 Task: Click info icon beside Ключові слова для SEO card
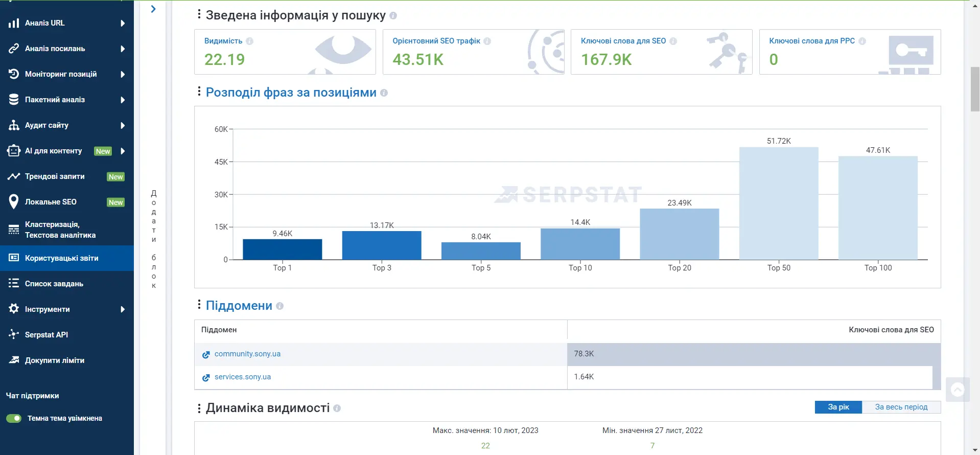[x=673, y=41]
